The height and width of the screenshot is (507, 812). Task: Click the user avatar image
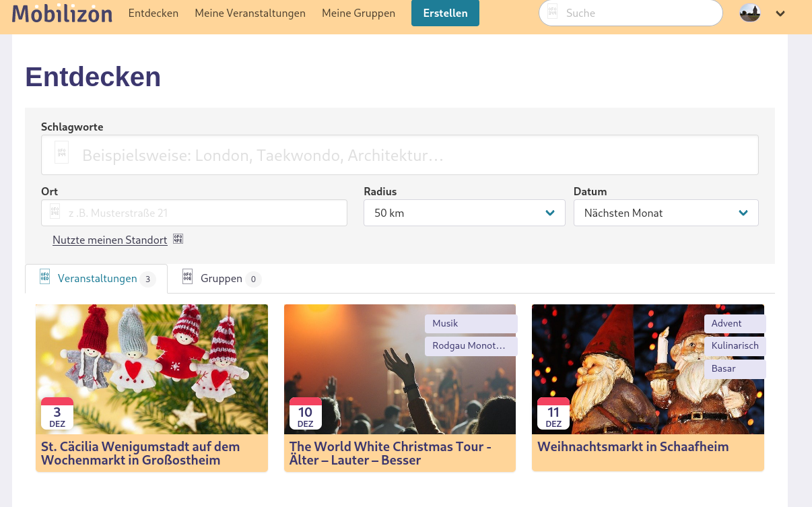click(750, 13)
